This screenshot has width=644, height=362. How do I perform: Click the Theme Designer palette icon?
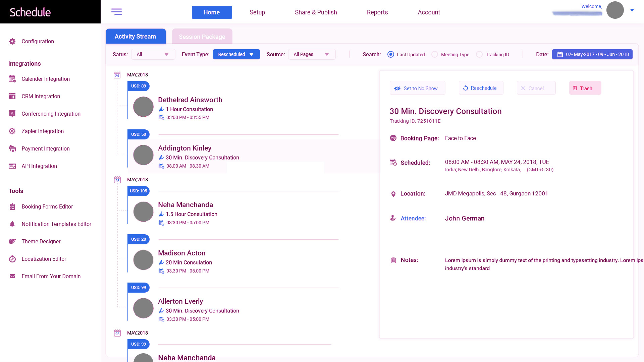(12, 241)
